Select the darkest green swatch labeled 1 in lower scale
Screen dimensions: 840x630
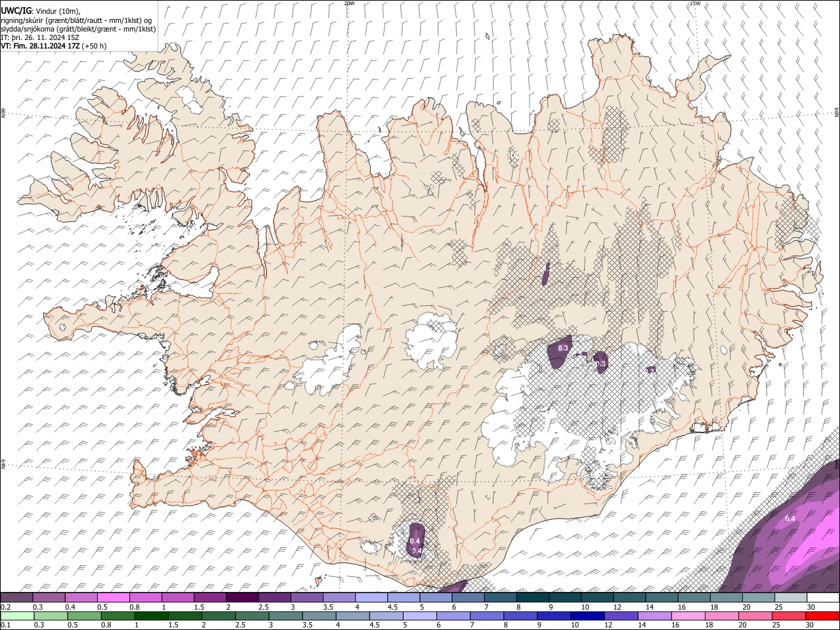pyautogui.click(x=152, y=616)
